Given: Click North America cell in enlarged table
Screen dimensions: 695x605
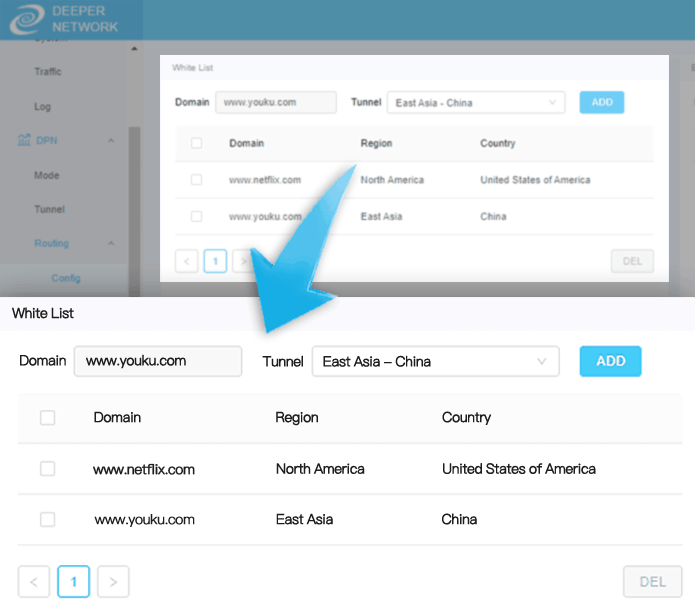Looking at the screenshot, I should [320, 469].
